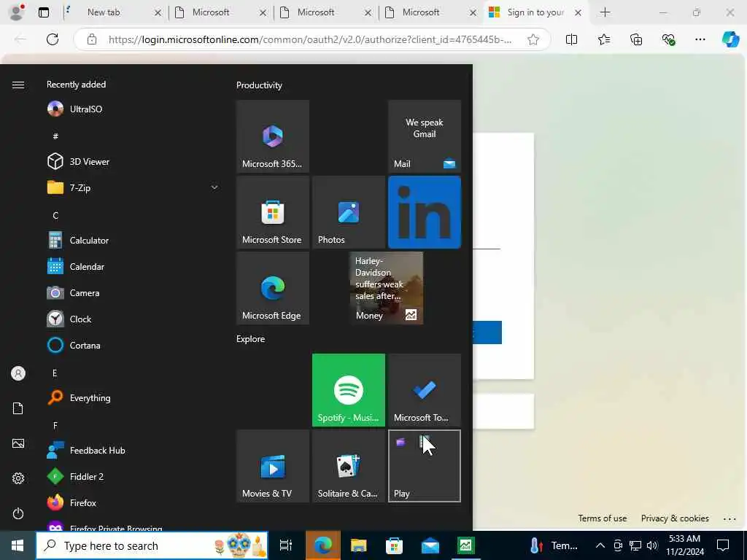Open the Microsoft 365 tile
This screenshot has height=560, width=747.
pos(273,136)
